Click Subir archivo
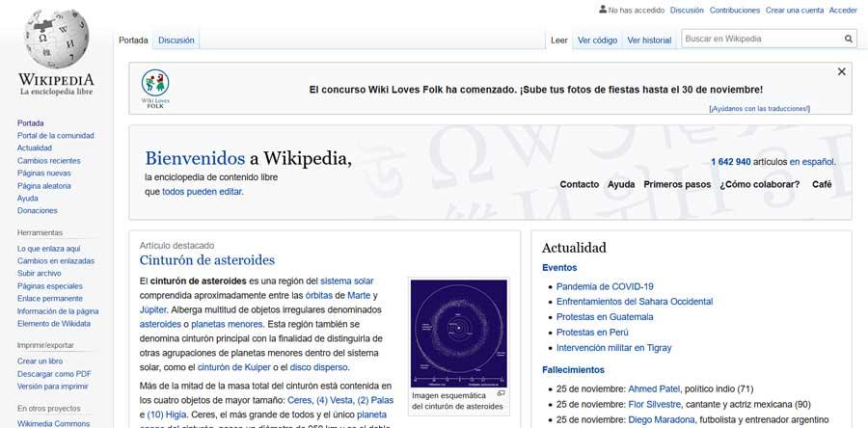868x428 pixels. tap(39, 273)
